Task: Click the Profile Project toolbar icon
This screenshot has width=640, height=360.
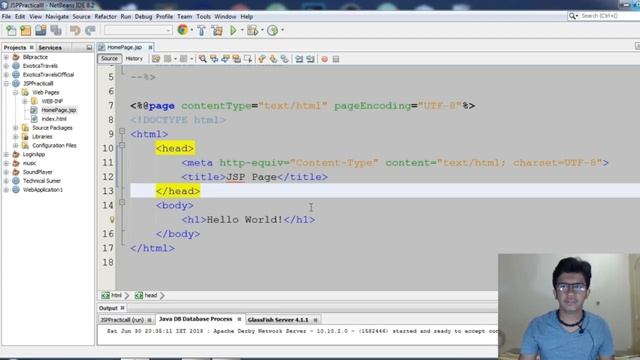Action: pyautogui.click(x=272, y=30)
